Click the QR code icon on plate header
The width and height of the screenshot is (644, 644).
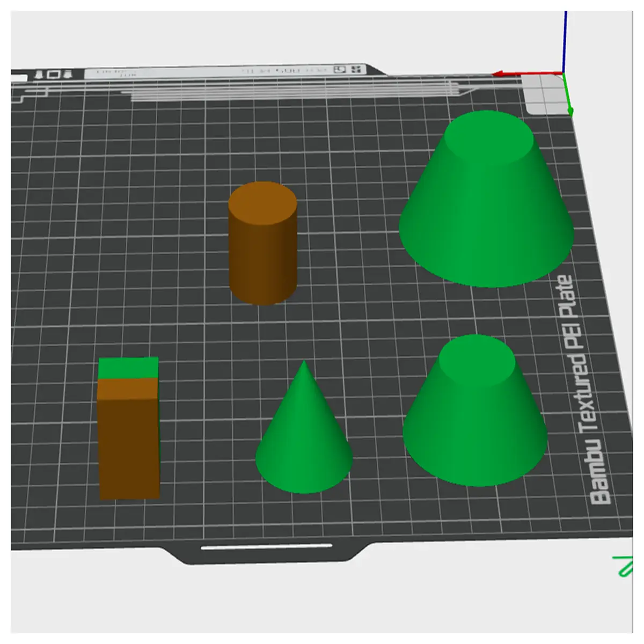pyautogui.click(x=355, y=70)
